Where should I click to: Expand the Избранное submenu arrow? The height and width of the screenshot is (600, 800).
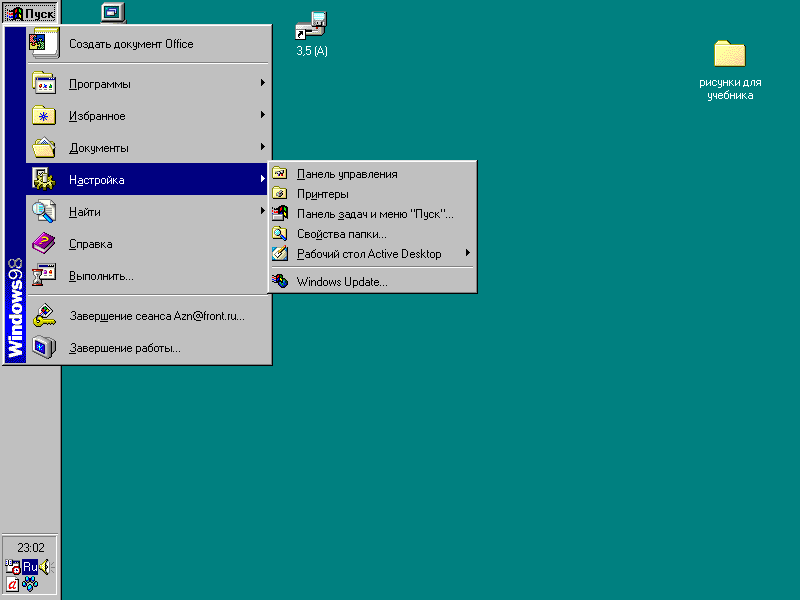pos(262,115)
